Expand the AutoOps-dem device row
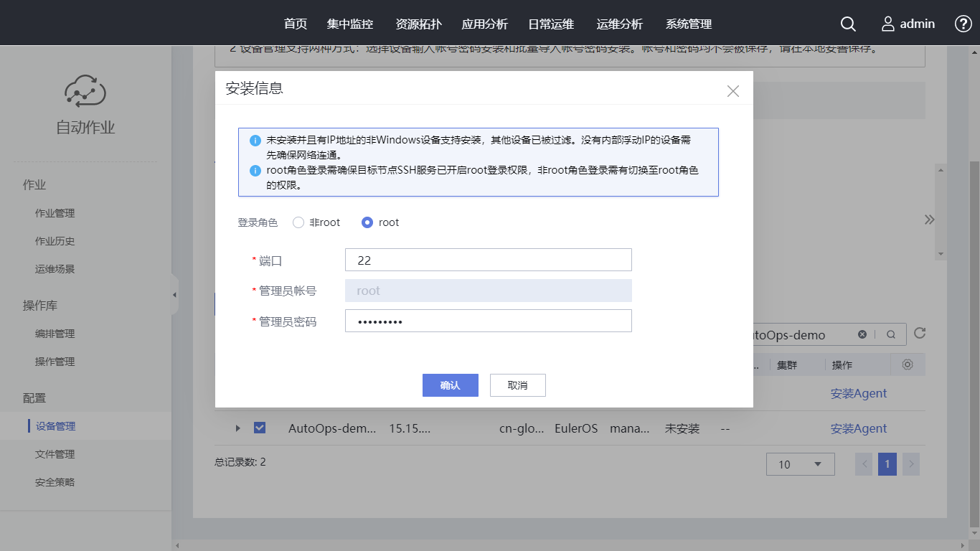980x551 pixels. [238, 428]
